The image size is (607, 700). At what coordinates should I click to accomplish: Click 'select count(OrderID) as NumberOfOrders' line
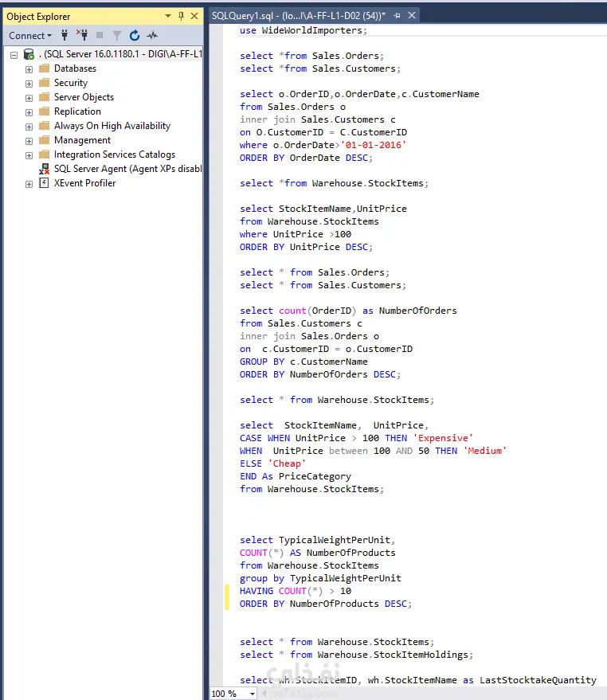pyautogui.click(x=348, y=311)
